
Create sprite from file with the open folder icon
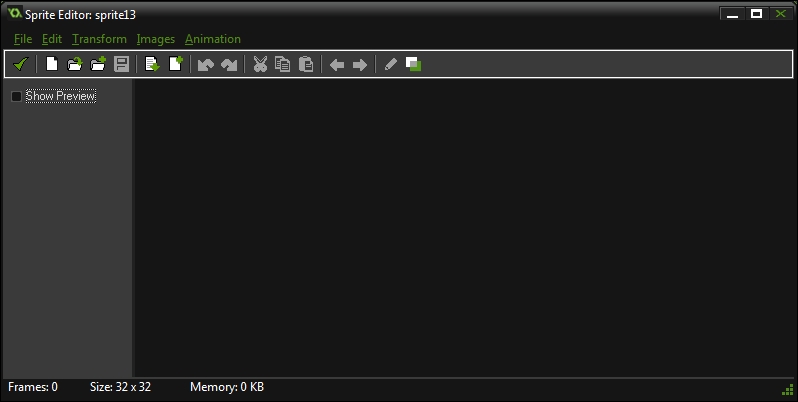click(x=74, y=64)
